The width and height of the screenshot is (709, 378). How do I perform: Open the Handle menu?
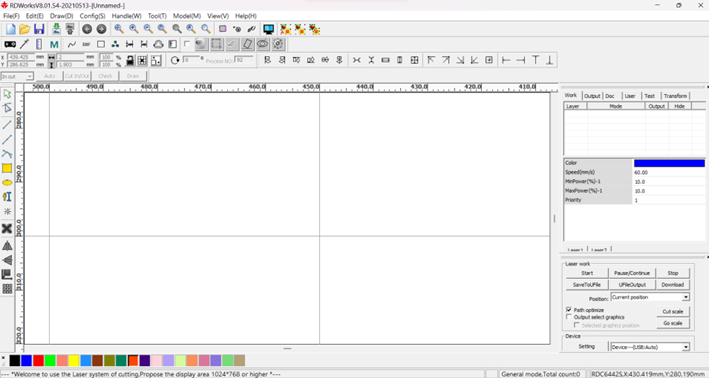coord(127,16)
